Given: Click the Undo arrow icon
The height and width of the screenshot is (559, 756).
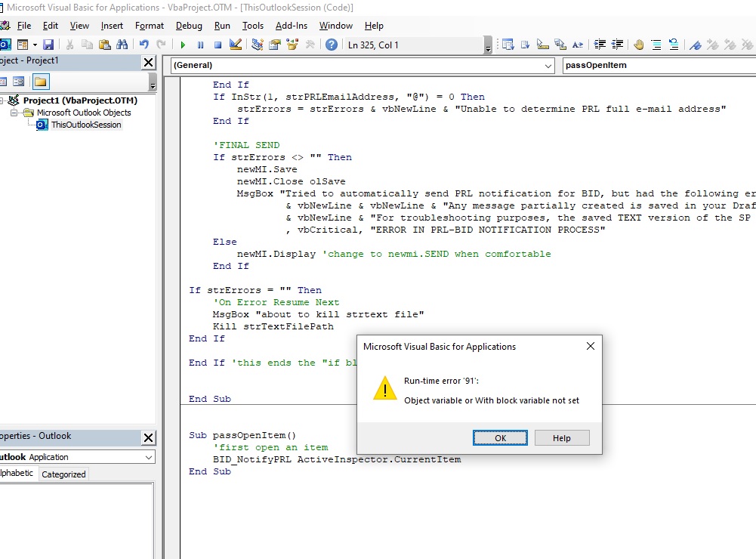Looking at the screenshot, I should click(143, 45).
